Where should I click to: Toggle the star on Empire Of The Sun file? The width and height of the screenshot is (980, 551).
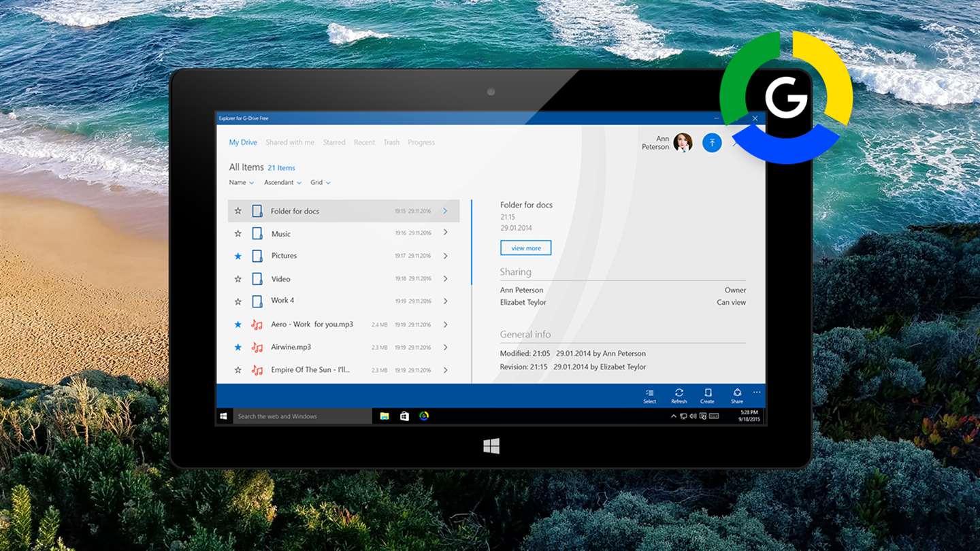pos(238,370)
